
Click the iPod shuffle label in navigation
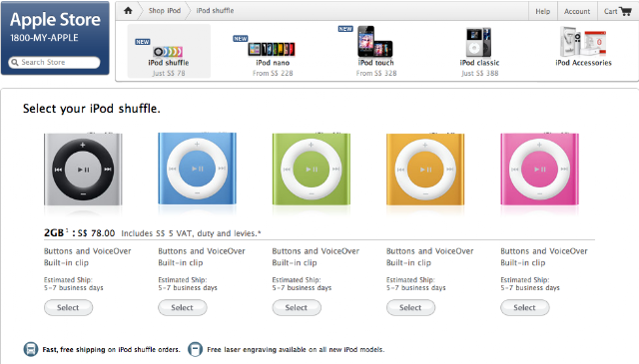click(x=169, y=63)
